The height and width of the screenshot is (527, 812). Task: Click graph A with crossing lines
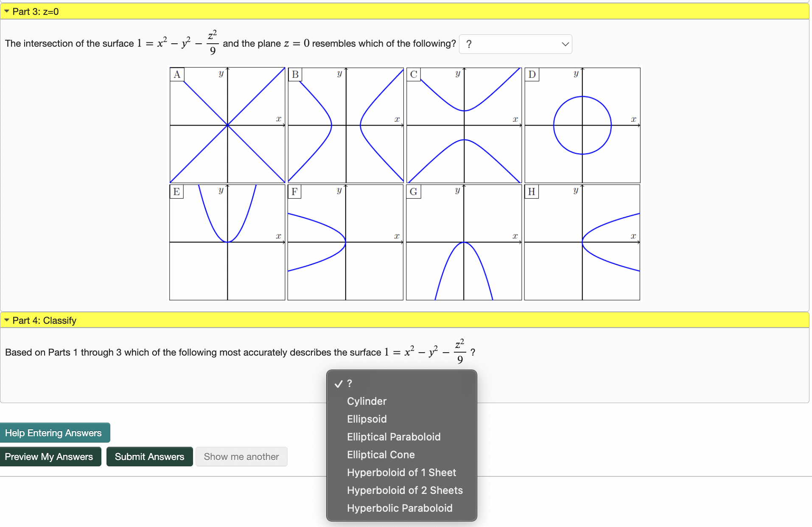pyautogui.click(x=227, y=124)
